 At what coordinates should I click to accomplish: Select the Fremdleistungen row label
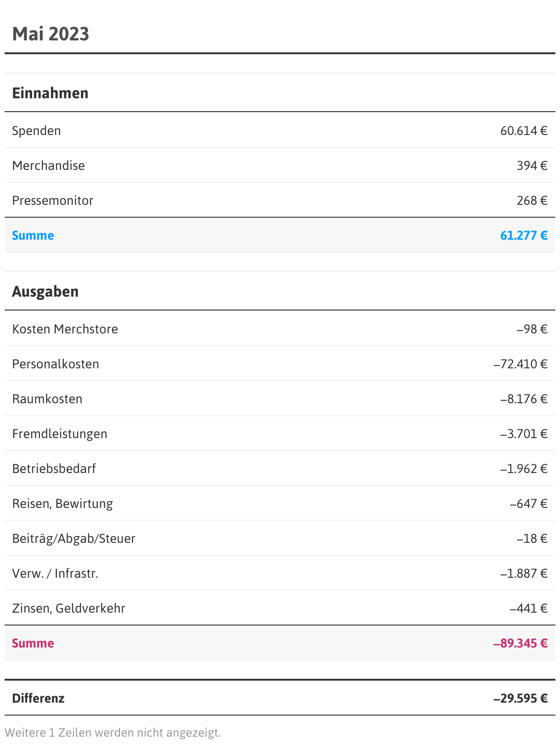click(x=60, y=434)
